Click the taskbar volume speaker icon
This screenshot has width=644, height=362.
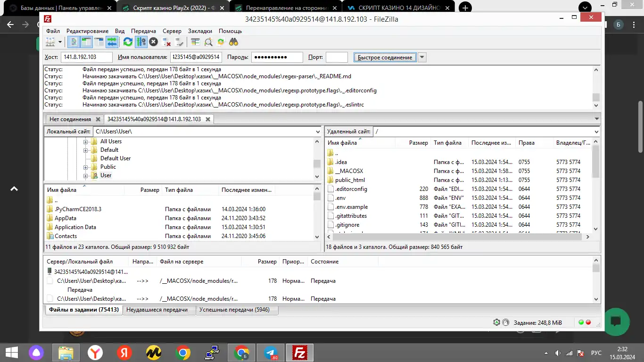pyautogui.click(x=558, y=353)
